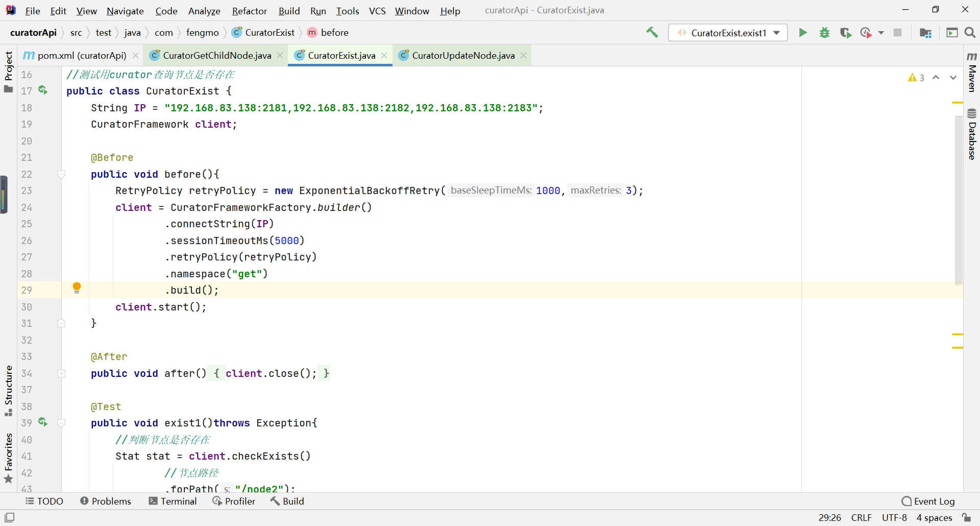Click the class run gutter icon on line 17

click(x=43, y=90)
